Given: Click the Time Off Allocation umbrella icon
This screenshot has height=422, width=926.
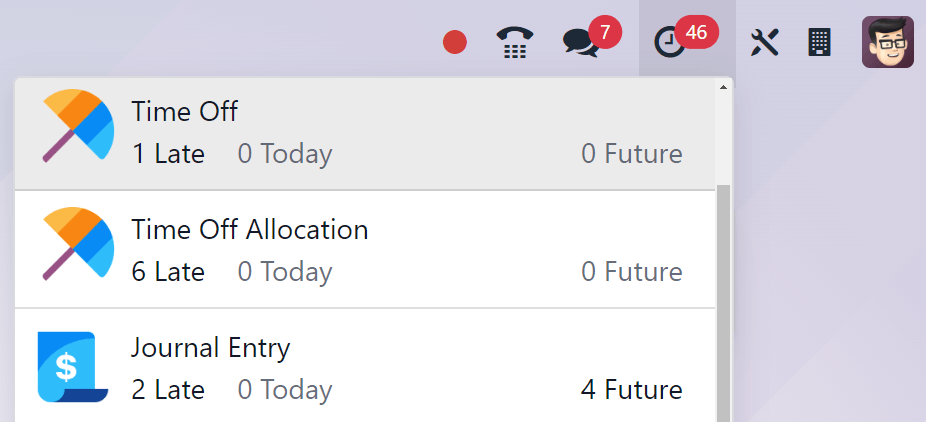Looking at the screenshot, I should (x=78, y=244).
